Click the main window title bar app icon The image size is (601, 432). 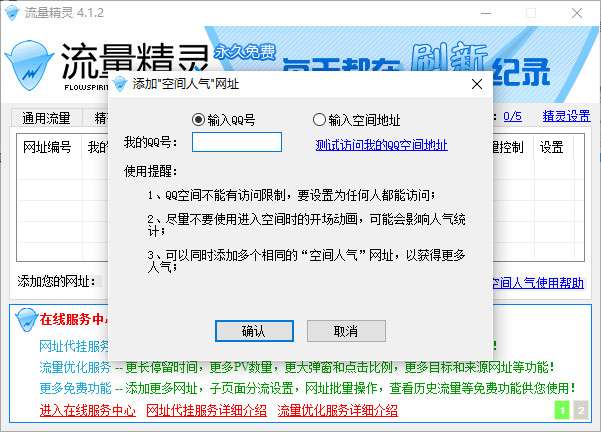[11, 13]
